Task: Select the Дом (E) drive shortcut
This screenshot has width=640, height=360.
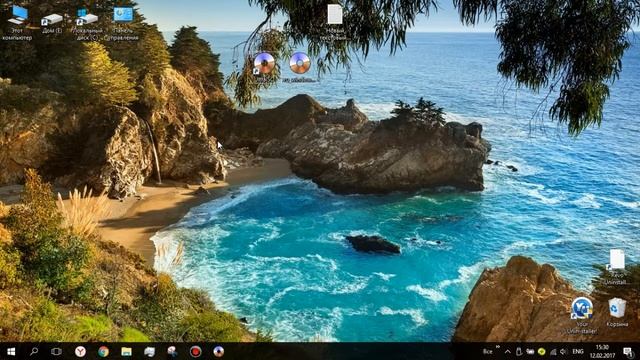Action: tap(52, 22)
